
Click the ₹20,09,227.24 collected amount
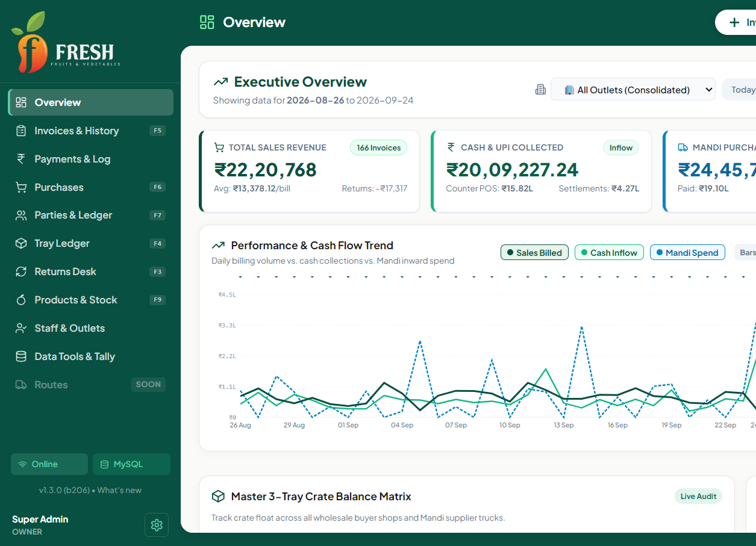pos(513,170)
